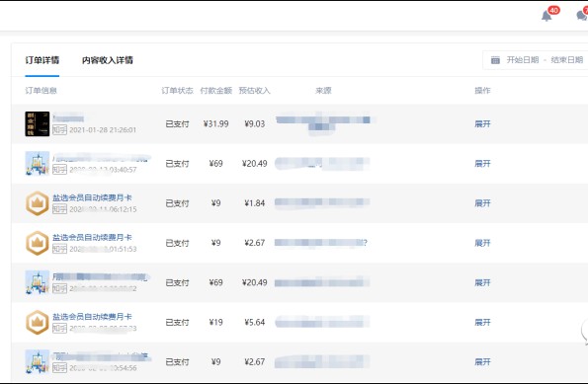Select the ¥9.03 estimated income

(x=255, y=124)
